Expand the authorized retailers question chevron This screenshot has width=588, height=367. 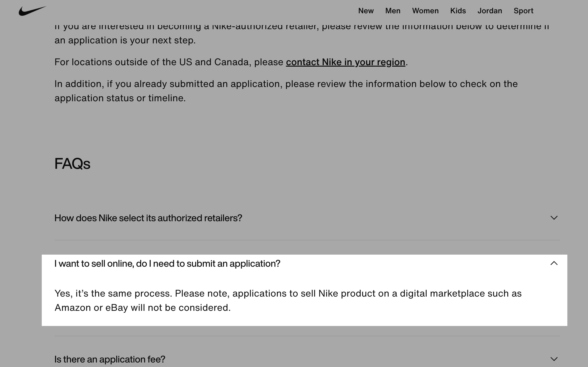tap(554, 218)
